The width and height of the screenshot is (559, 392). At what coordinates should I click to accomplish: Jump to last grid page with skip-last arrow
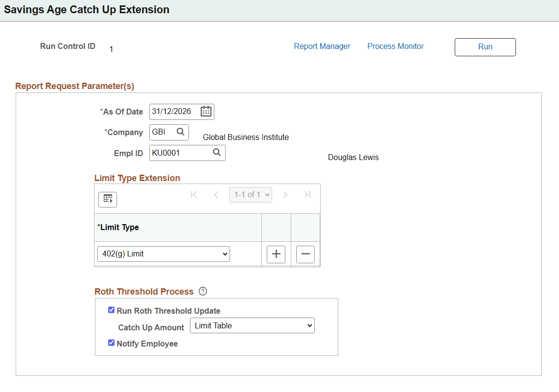pyautogui.click(x=307, y=194)
